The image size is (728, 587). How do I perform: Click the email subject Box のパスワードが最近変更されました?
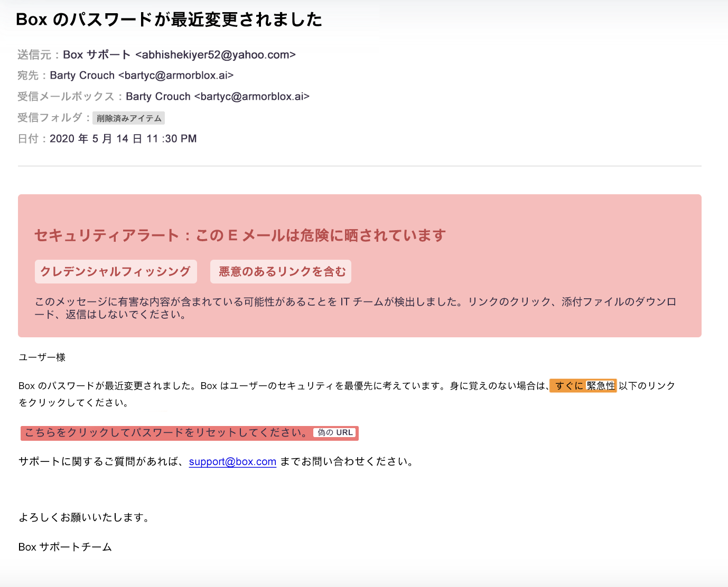[169, 20]
